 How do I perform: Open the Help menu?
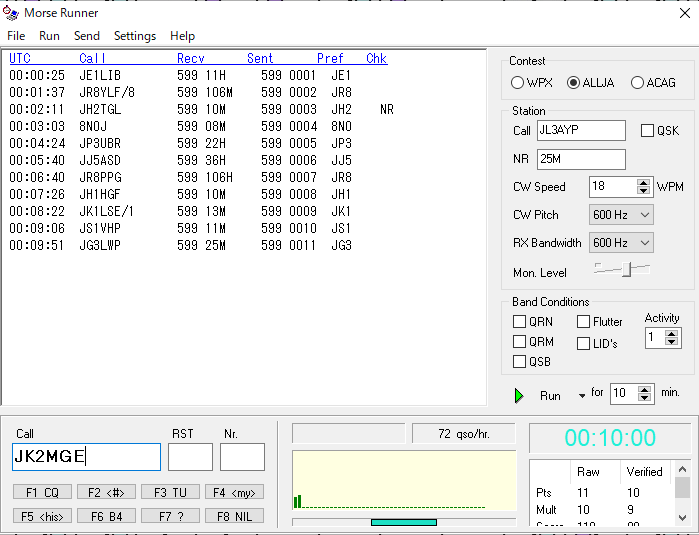[182, 36]
